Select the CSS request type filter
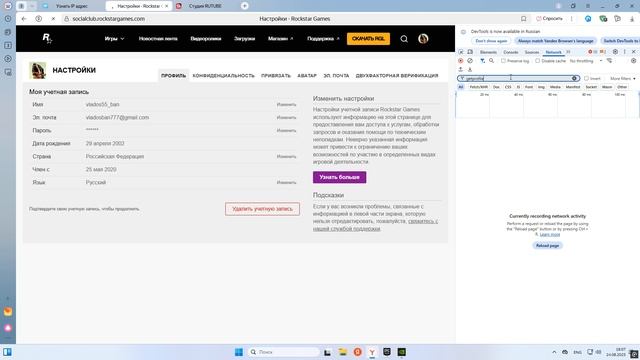 [508, 87]
